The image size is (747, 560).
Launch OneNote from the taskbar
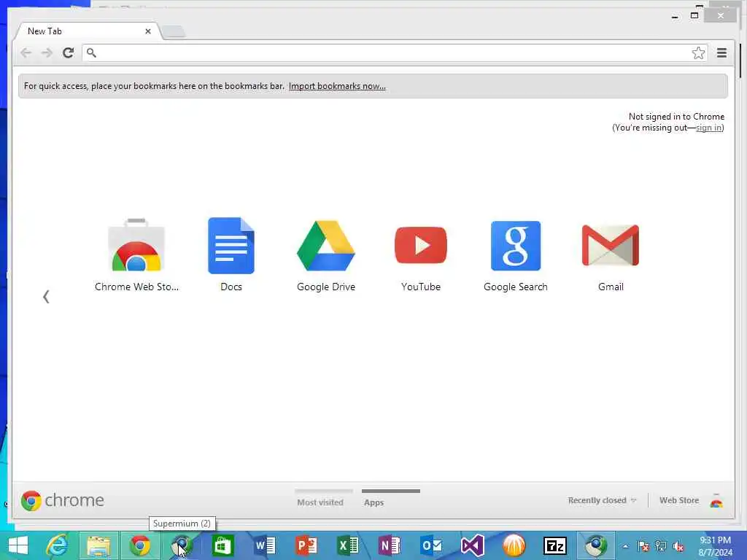390,545
